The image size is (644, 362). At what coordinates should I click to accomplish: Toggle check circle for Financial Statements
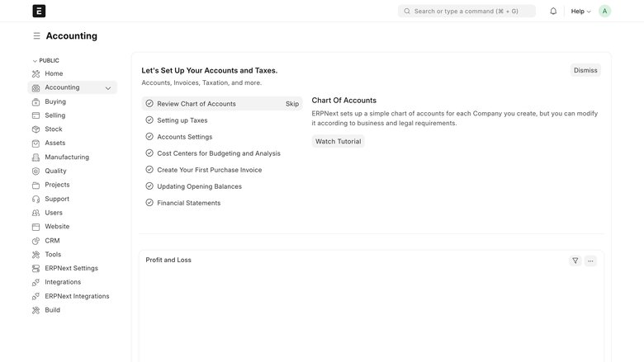(149, 203)
